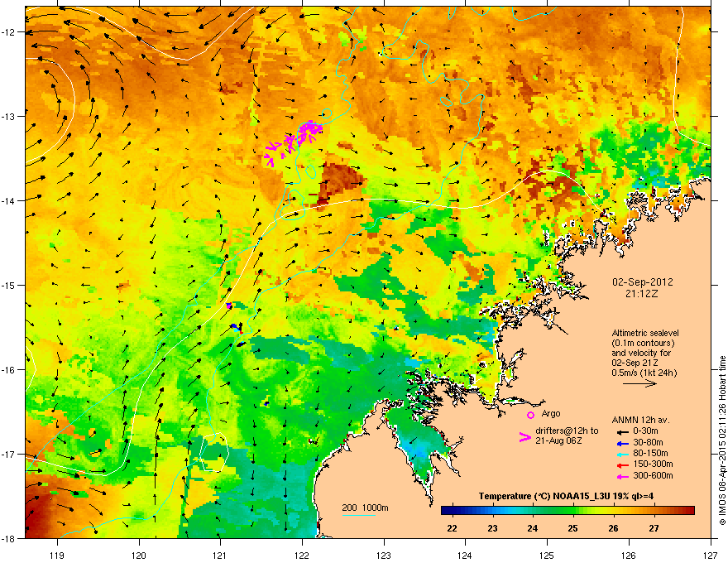Click the color bar tick label 27
The height and width of the screenshot is (563, 728).
[x=654, y=528]
